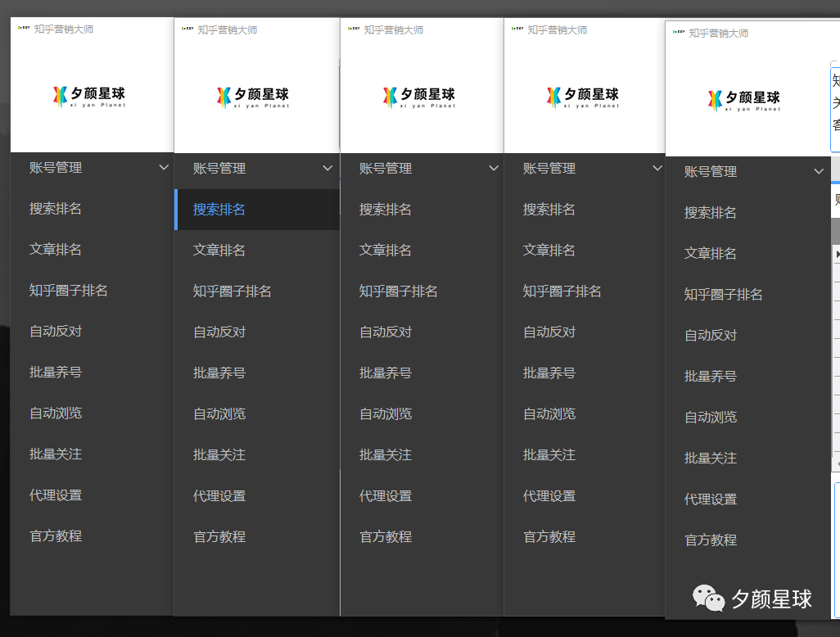Expand 账号管理 chevron in the rightmost window

pos(819,171)
